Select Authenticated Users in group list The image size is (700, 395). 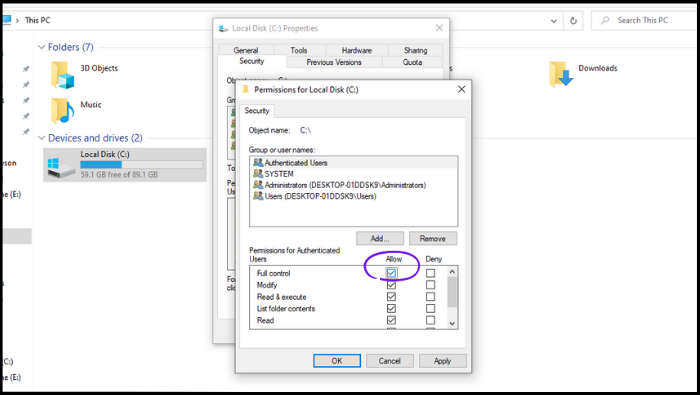(354, 162)
